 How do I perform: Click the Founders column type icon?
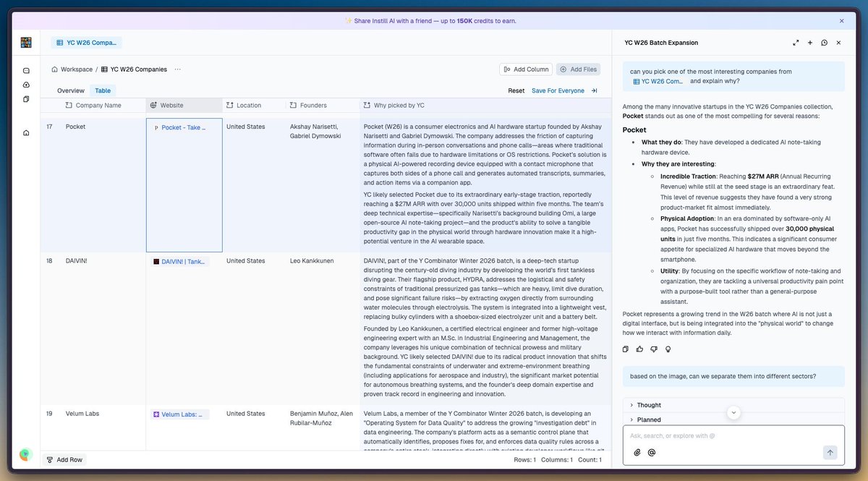(294, 106)
